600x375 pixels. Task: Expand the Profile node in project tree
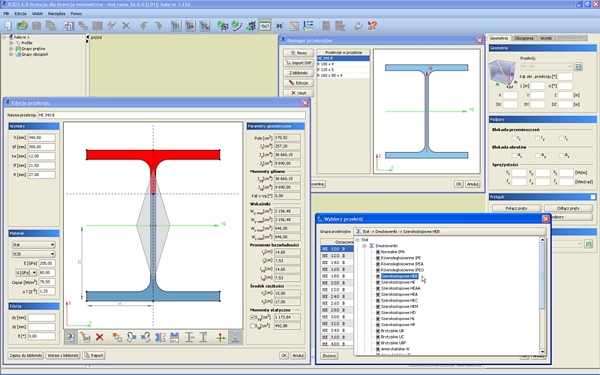tap(11, 43)
